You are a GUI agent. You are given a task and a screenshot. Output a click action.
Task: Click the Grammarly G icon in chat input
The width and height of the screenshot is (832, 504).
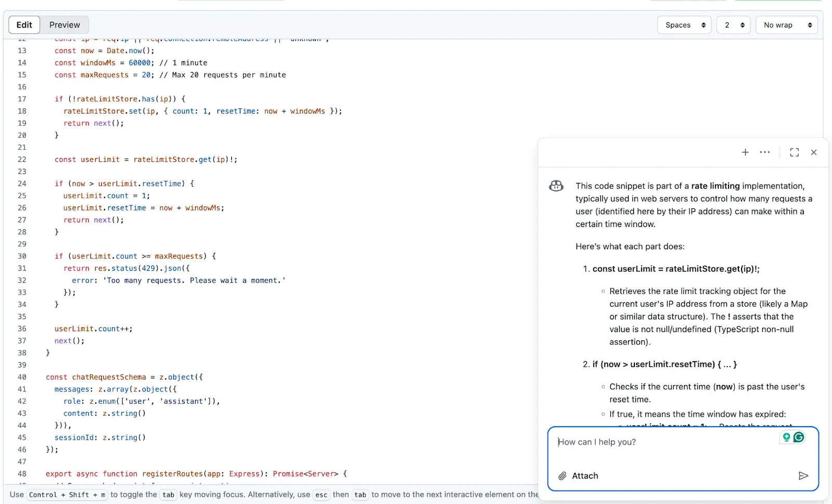click(x=799, y=437)
